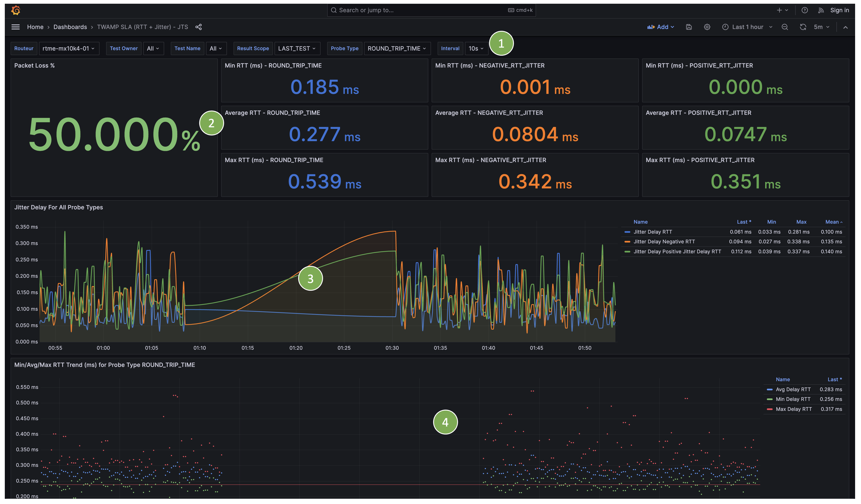Open the Last 1 hour time picker
861x504 pixels.
tap(747, 27)
